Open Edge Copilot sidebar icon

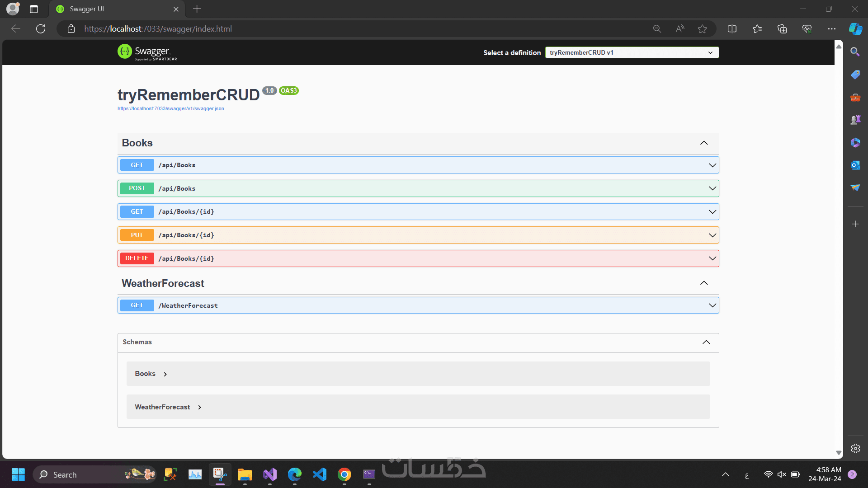click(x=855, y=29)
